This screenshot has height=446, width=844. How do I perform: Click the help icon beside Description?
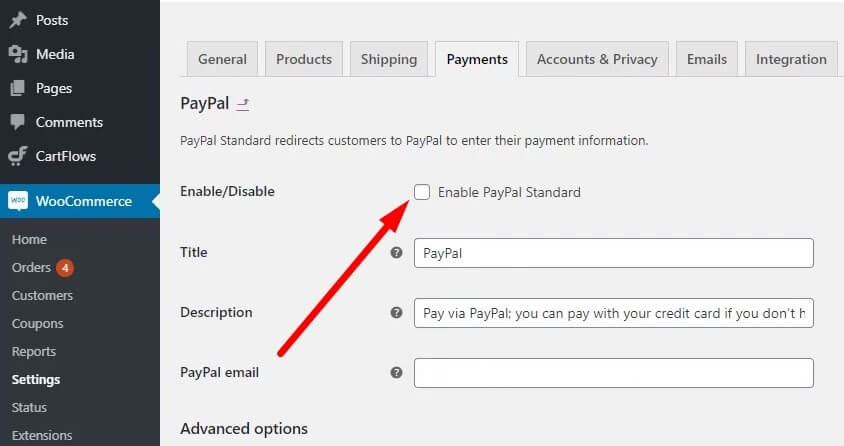[396, 313]
